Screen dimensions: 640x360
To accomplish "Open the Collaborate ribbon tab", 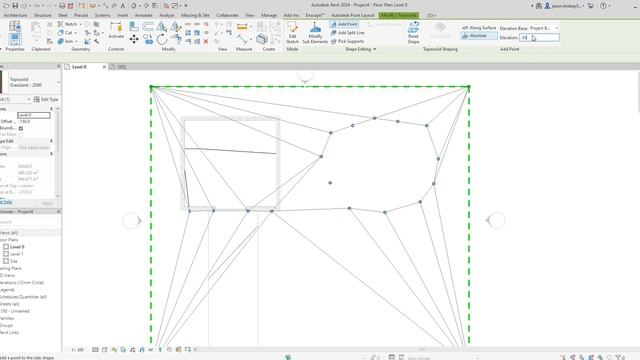I will point(227,15).
